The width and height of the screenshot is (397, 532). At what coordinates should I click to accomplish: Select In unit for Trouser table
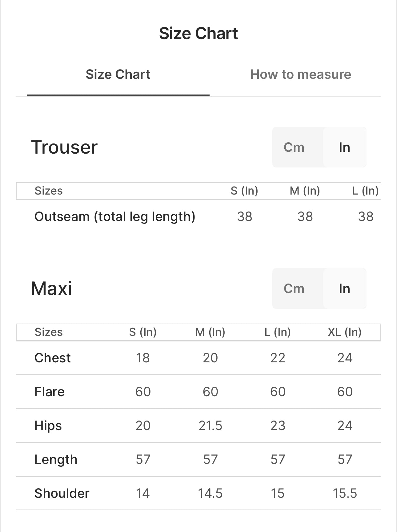tap(344, 147)
